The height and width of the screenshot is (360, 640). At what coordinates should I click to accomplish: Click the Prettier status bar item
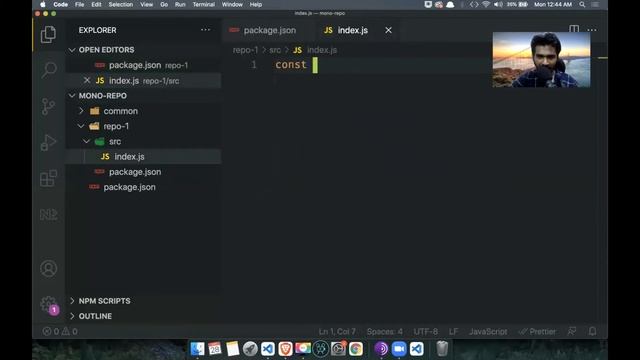click(537, 331)
